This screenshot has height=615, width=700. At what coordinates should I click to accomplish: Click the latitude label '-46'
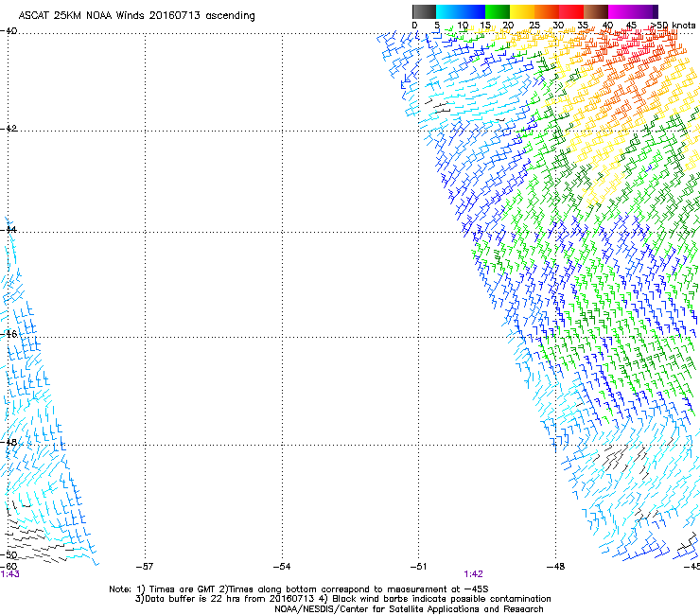tap(9, 334)
